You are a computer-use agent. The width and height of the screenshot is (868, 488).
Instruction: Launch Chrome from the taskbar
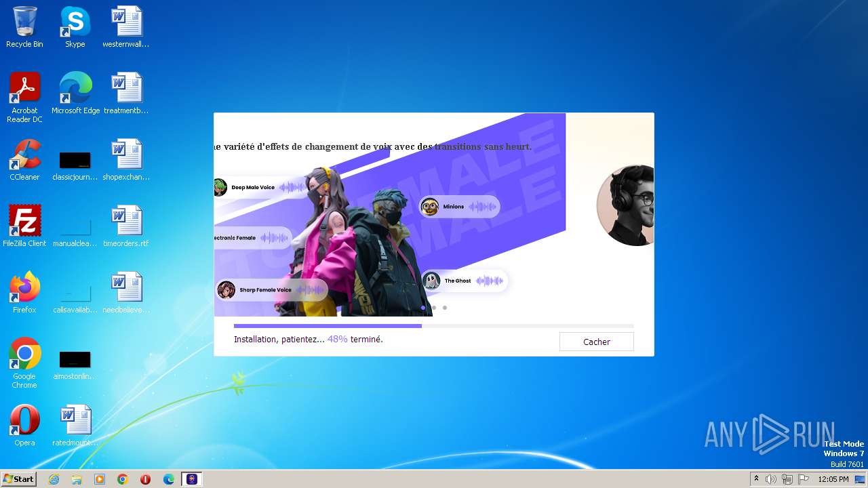point(123,479)
